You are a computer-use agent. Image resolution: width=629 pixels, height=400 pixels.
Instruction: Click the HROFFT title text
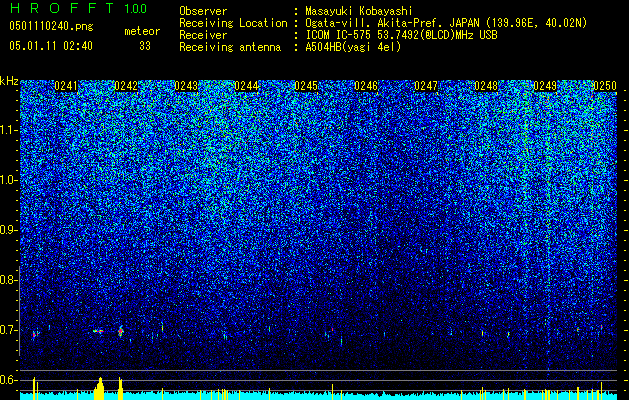click(x=62, y=8)
